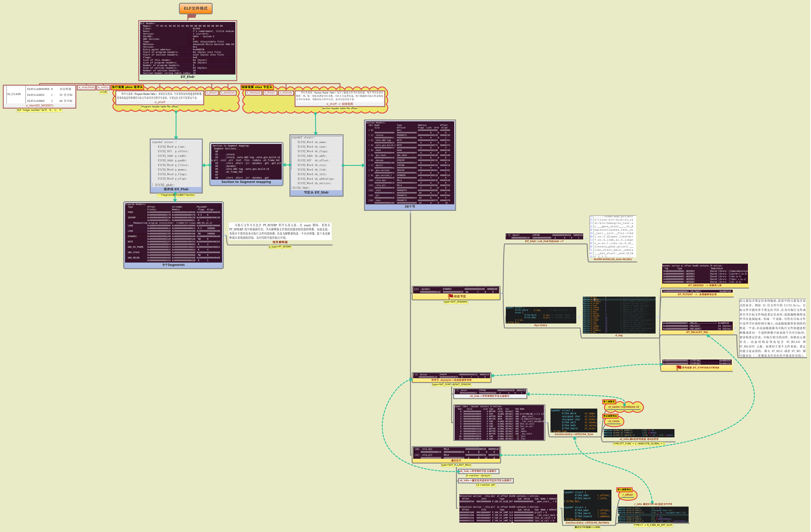The height and width of the screenshot is (532, 811).
Task: Click 一个Segment里可以有N个Section note
Action: pos(176,195)
